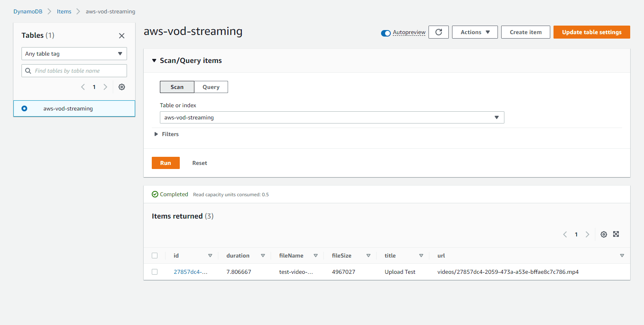Open item link 27857dc4-...
Image resolution: width=644 pixels, height=325 pixels.
[191, 272]
